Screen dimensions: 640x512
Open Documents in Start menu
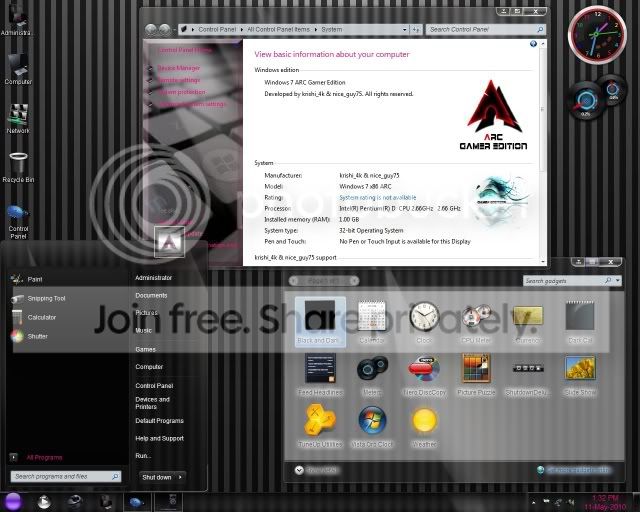151,295
